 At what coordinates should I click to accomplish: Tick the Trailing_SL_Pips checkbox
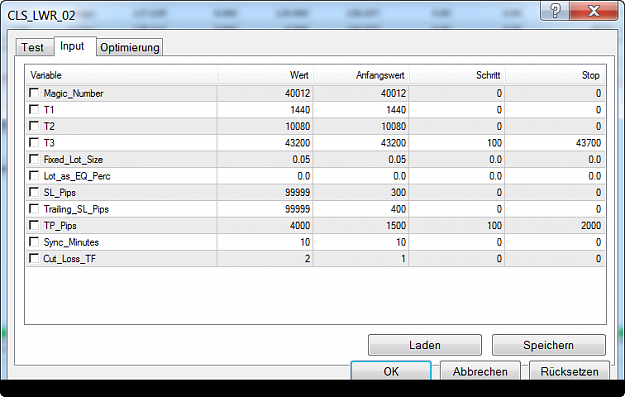click(x=34, y=209)
